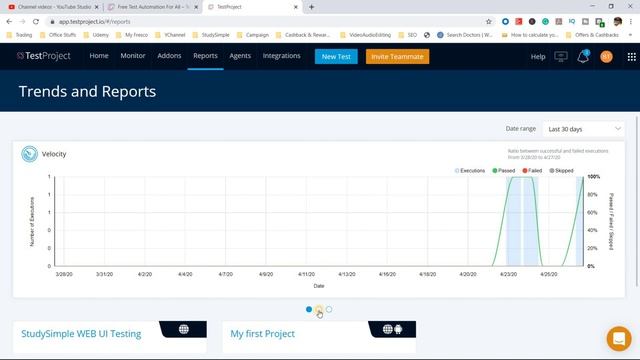Open the StudySimple WEB UI Testing project
Screen dimensions: 640x360
tap(81, 333)
